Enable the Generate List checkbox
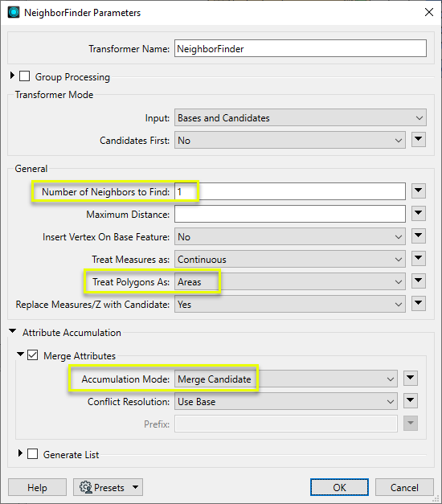The image size is (442, 504). pyautogui.click(x=32, y=454)
